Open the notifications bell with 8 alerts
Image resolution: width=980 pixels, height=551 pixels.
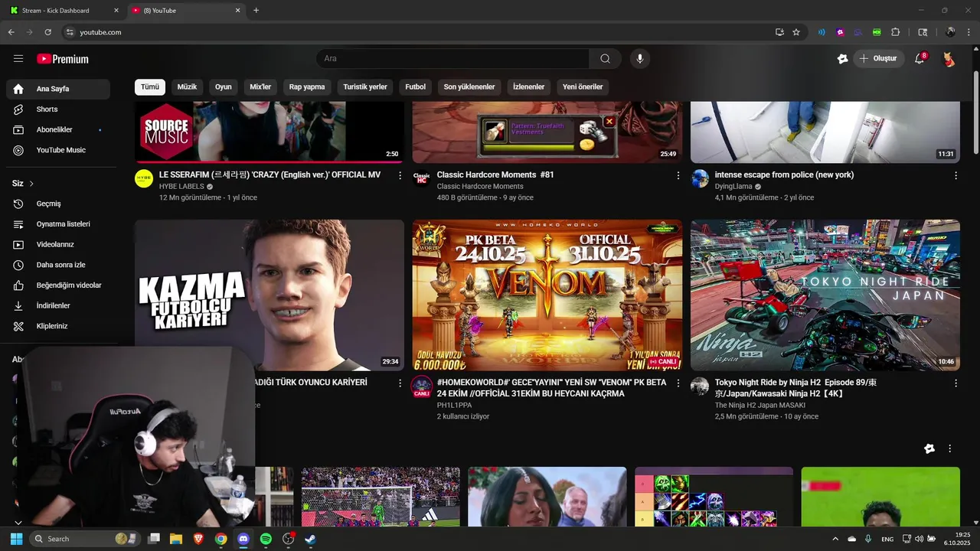pos(920,59)
